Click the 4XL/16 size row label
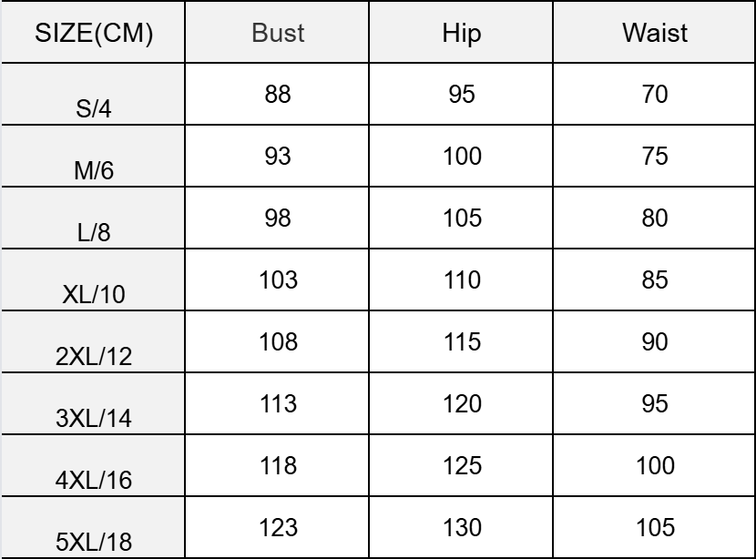Screen dimensions: 756x559 (x=94, y=482)
